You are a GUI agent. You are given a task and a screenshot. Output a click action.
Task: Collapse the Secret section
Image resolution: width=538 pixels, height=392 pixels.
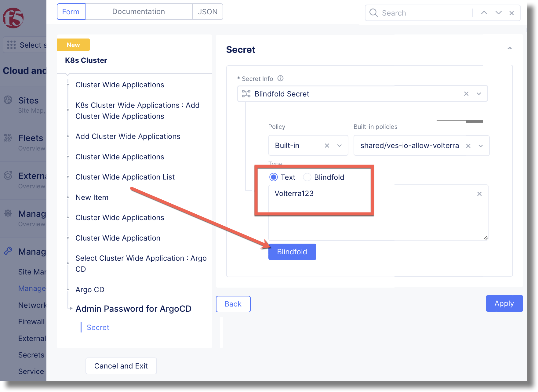tap(510, 48)
